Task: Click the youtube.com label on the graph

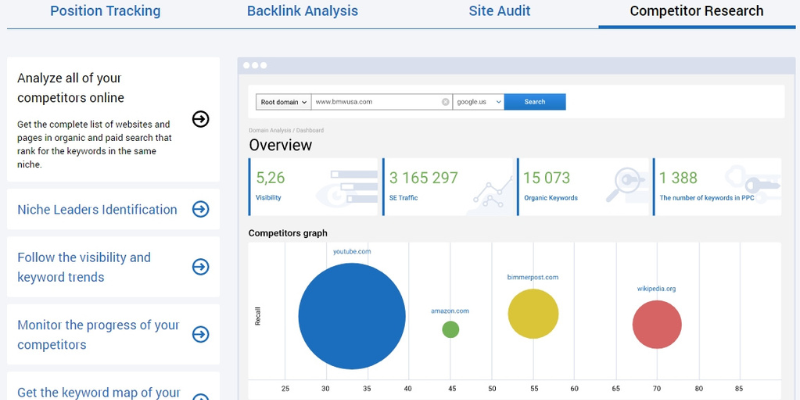Action: [352, 252]
